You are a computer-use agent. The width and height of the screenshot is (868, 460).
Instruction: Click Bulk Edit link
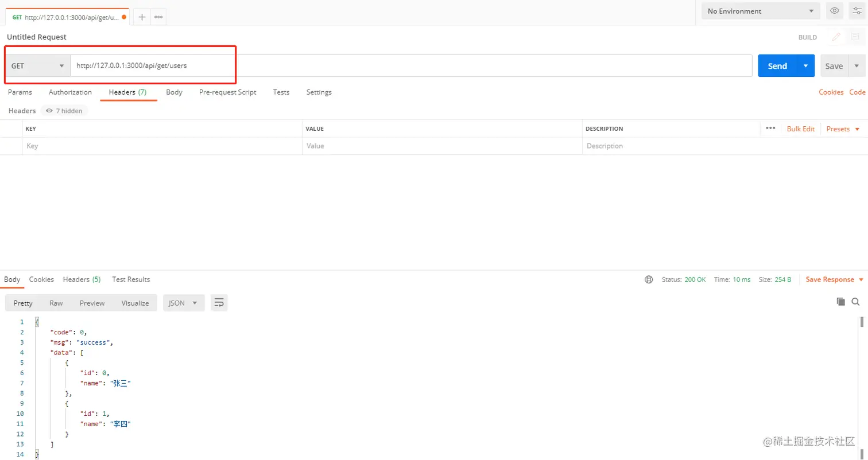(x=801, y=129)
